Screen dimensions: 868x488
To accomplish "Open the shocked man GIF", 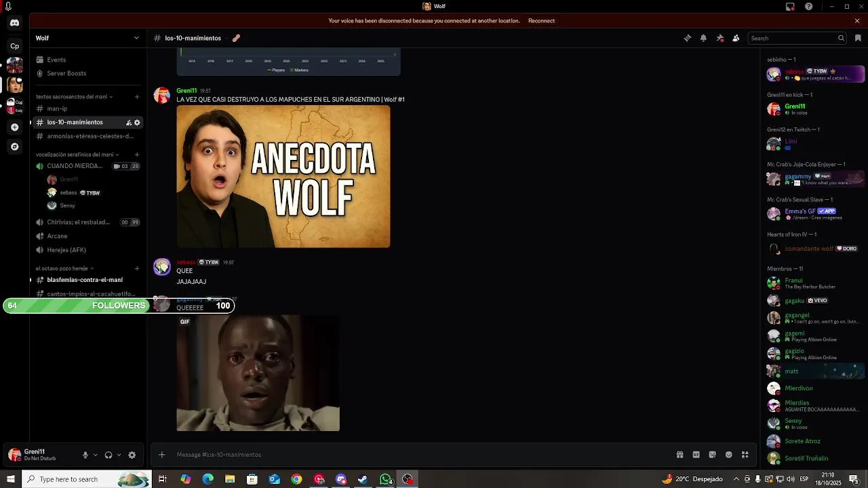I will tap(258, 373).
